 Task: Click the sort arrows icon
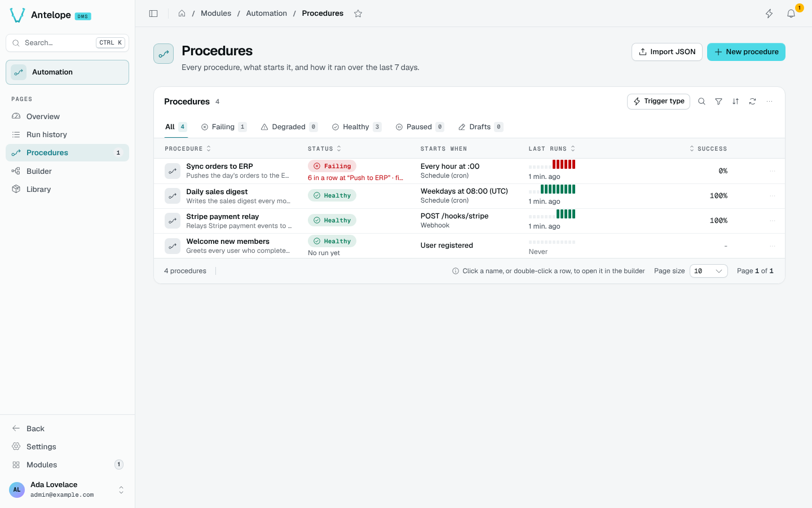tap(735, 102)
